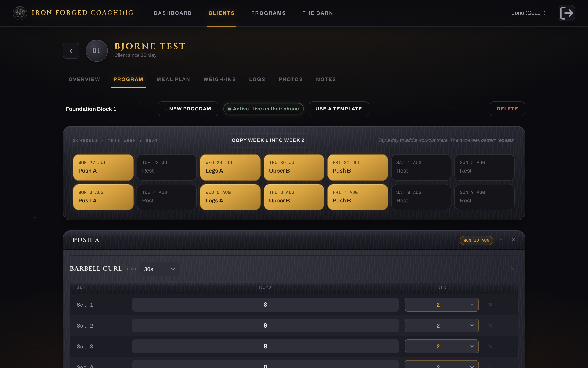Click the Iron Forged Coaching brand title
This screenshot has height=368, width=588.
pyautogui.click(x=83, y=13)
